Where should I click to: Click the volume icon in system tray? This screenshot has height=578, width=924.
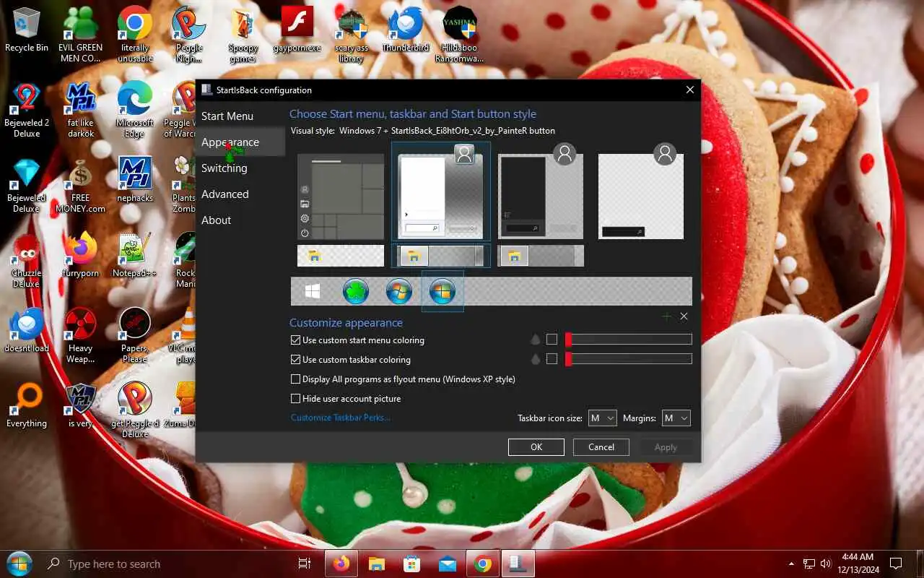click(826, 564)
